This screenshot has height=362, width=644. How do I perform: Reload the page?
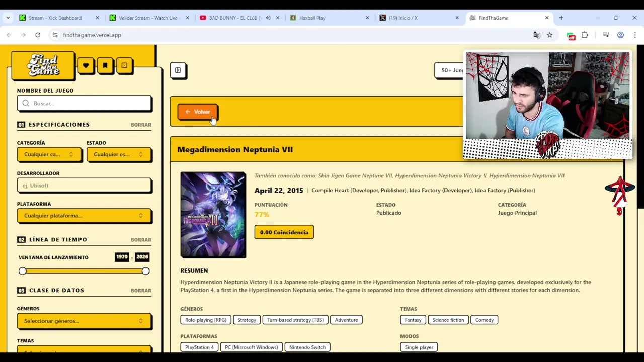38,35
